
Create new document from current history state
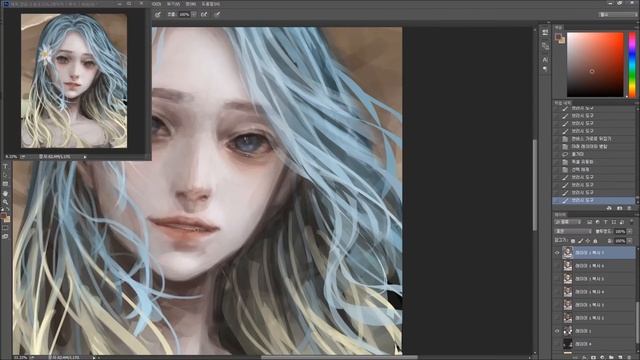pyautogui.click(x=609, y=208)
